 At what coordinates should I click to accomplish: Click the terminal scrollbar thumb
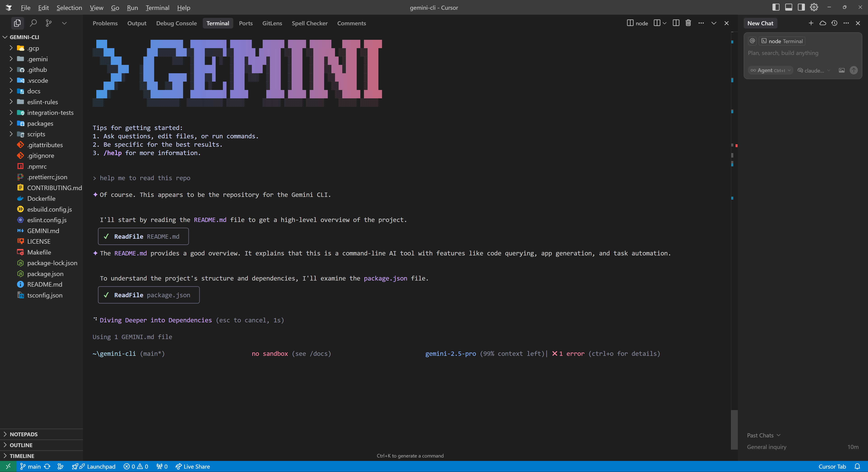pyautogui.click(x=734, y=430)
